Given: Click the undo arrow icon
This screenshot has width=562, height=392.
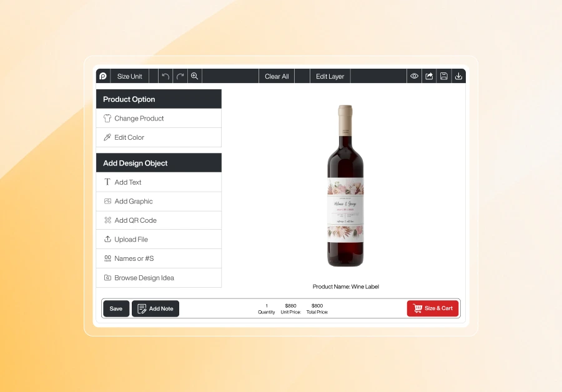Looking at the screenshot, I should coord(165,76).
